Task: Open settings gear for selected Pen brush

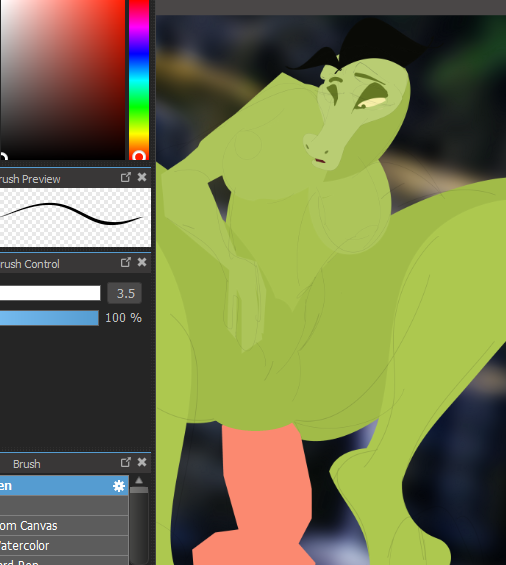Action: [x=119, y=486]
